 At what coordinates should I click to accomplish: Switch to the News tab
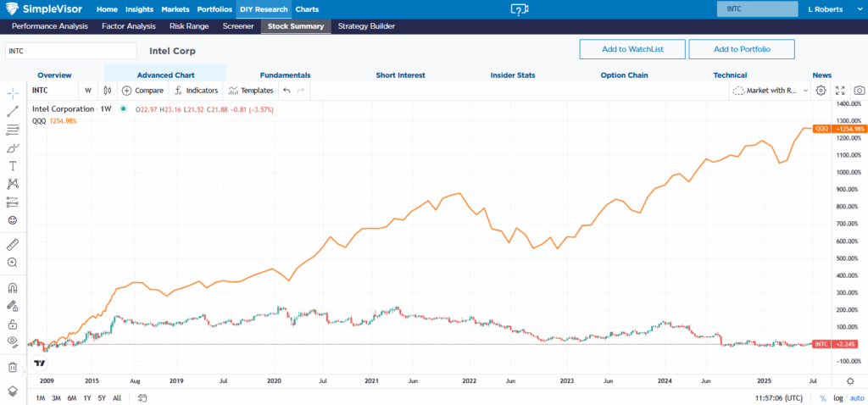click(x=822, y=75)
